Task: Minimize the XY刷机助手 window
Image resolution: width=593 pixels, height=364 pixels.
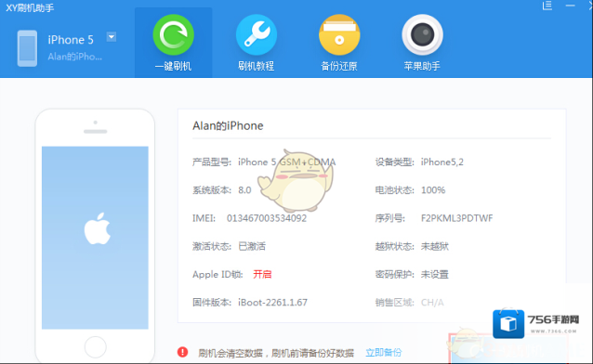Action: coord(570,6)
